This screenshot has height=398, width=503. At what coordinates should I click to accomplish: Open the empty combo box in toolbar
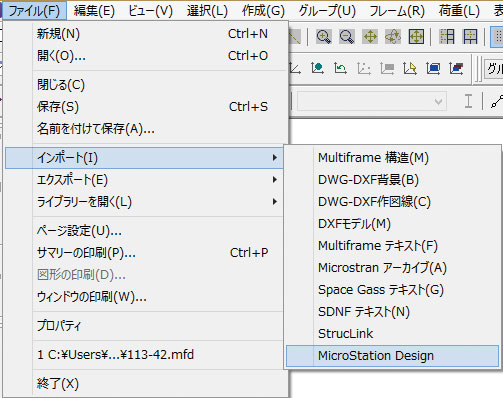372,101
